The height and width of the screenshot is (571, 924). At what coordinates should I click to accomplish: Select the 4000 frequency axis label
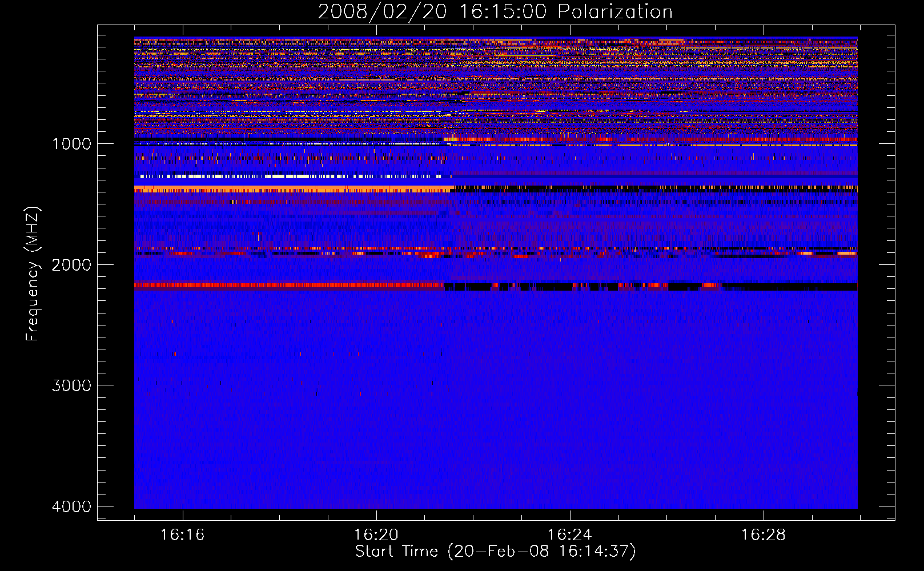71,506
